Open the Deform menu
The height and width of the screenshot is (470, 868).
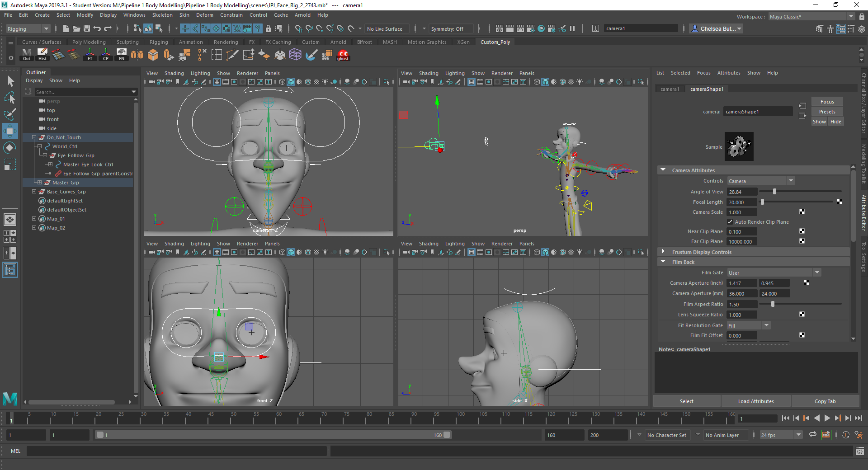click(x=204, y=14)
